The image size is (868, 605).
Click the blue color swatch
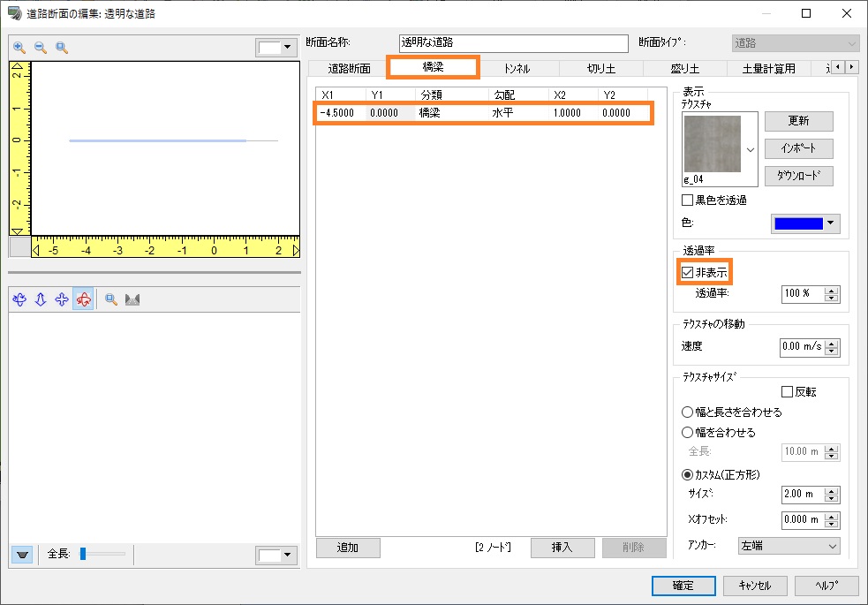click(798, 223)
